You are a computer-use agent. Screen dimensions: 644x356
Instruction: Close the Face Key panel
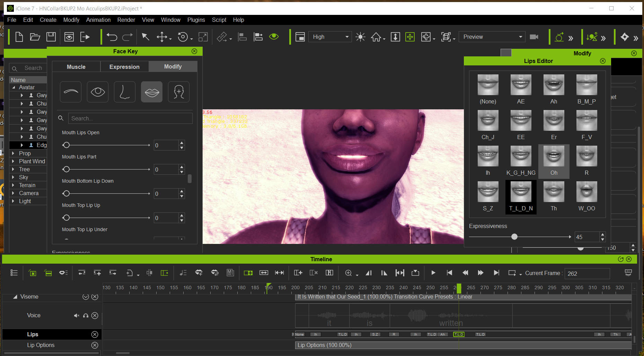coord(194,51)
